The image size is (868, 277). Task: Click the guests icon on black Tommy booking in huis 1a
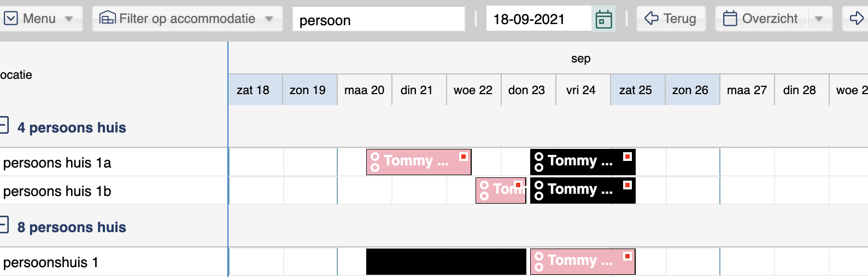[x=539, y=162]
